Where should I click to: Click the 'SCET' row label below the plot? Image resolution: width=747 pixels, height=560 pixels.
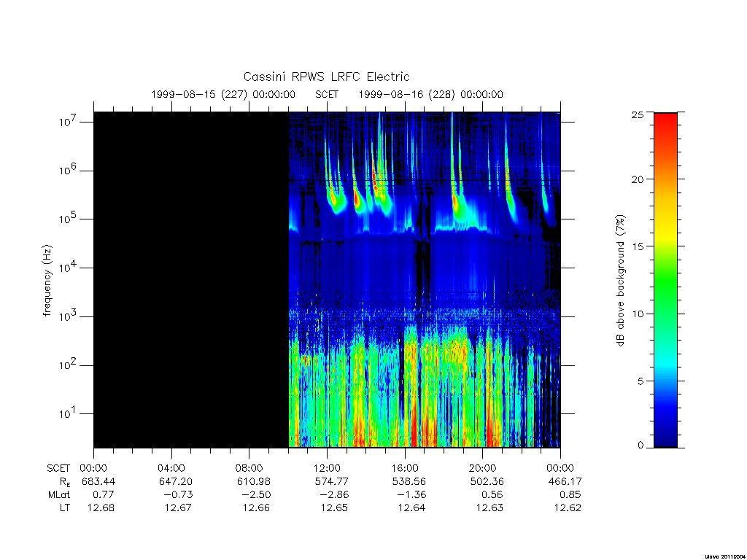click(x=58, y=469)
